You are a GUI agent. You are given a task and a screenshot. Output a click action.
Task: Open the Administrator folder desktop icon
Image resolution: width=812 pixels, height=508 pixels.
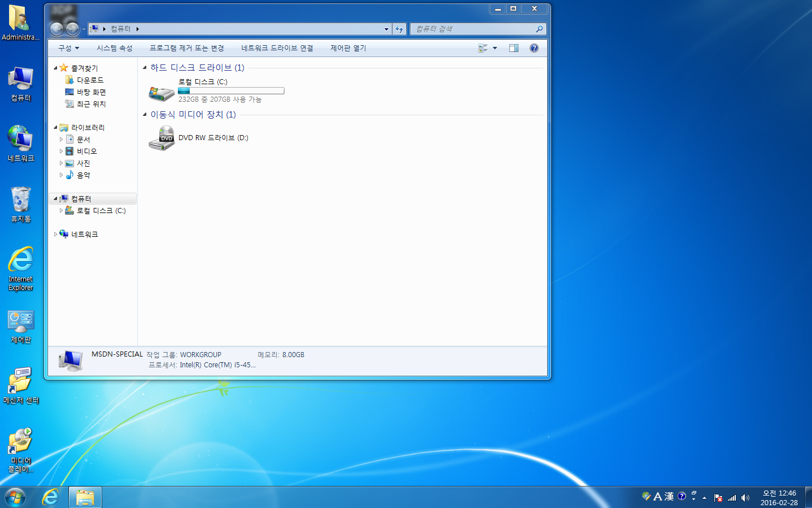(20, 23)
